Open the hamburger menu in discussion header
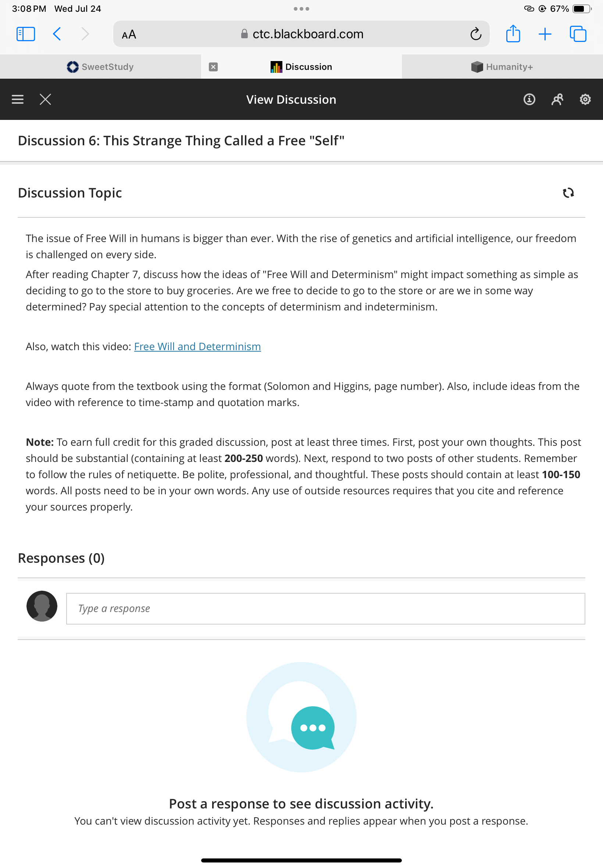The image size is (603, 868). point(17,99)
